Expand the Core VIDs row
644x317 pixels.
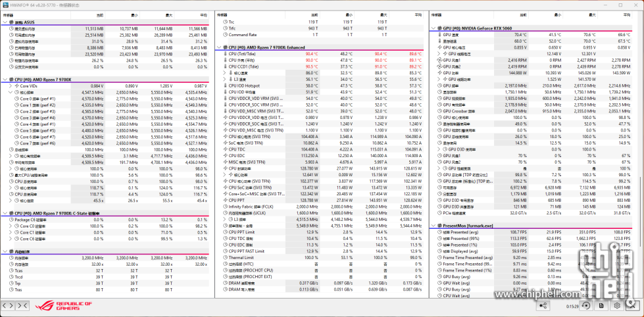pyautogui.click(x=11, y=85)
